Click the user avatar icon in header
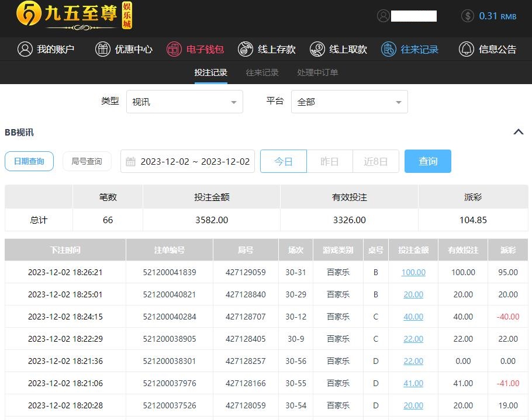The height and width of the screenshot is (420, 532). pos(384,16)
